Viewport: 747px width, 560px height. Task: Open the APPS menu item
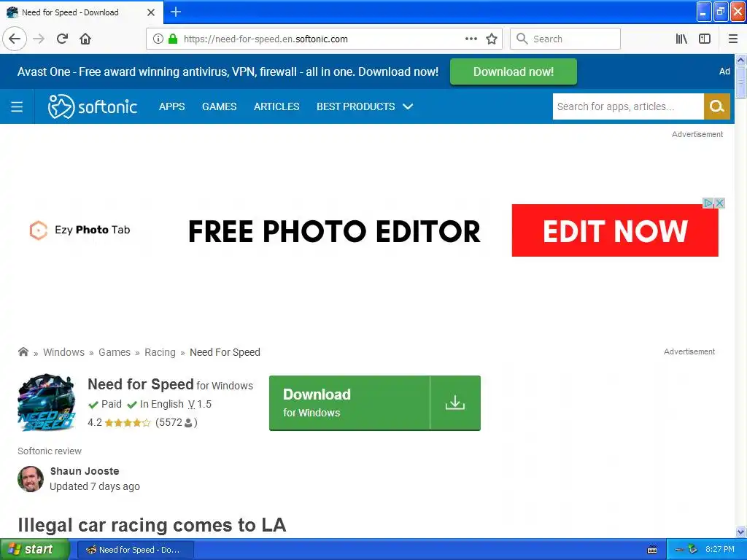pos(171,106)
